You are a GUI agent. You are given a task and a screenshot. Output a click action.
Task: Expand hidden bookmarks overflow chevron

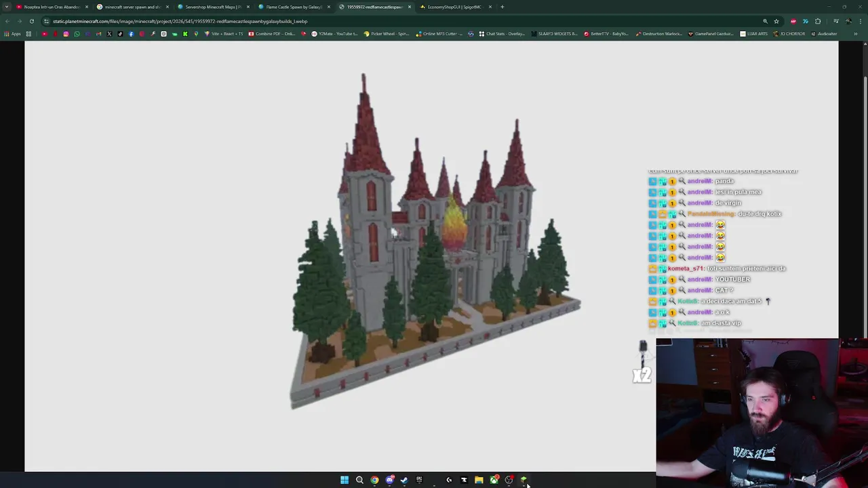855,34
